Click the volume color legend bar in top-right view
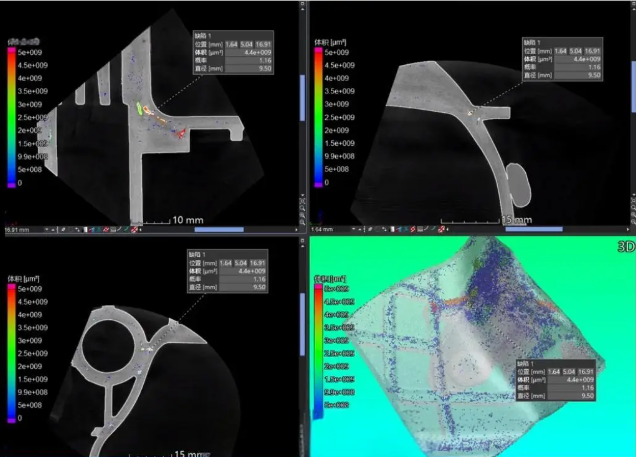Viewport: 636px width, 457px height. (319, 115)
